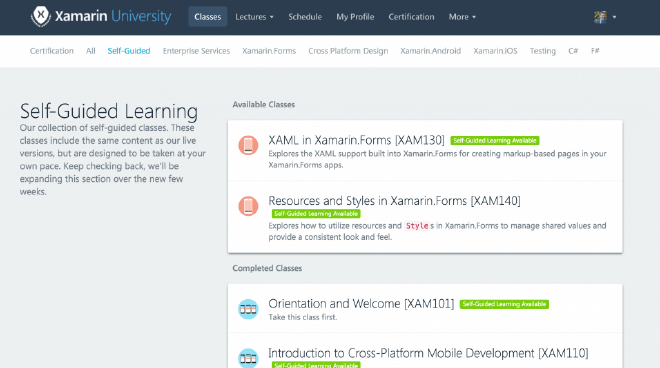The height and width of the screenshot is (368, 660).
Task: Open the user avatar in the header
Action: click(x=600, y=17)
